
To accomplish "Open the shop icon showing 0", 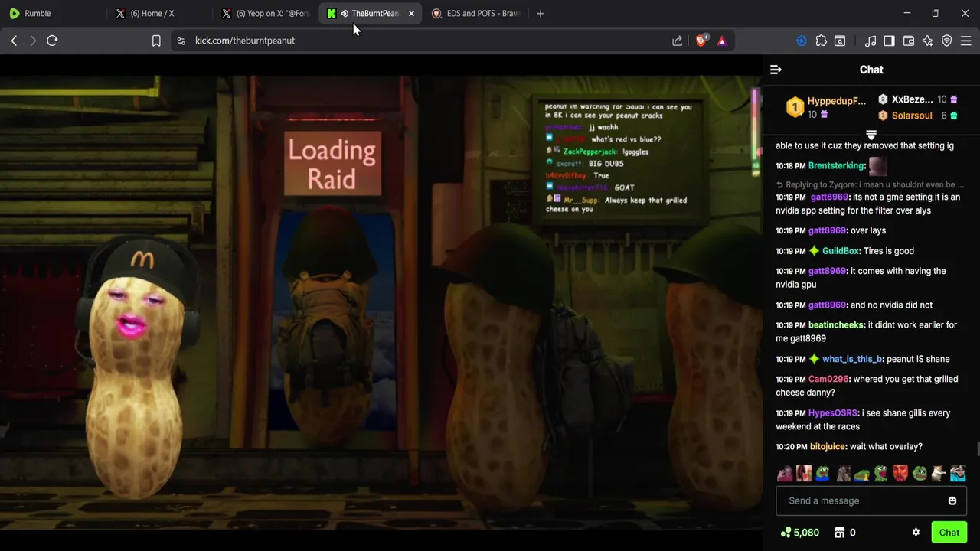I will coord(844,533).
